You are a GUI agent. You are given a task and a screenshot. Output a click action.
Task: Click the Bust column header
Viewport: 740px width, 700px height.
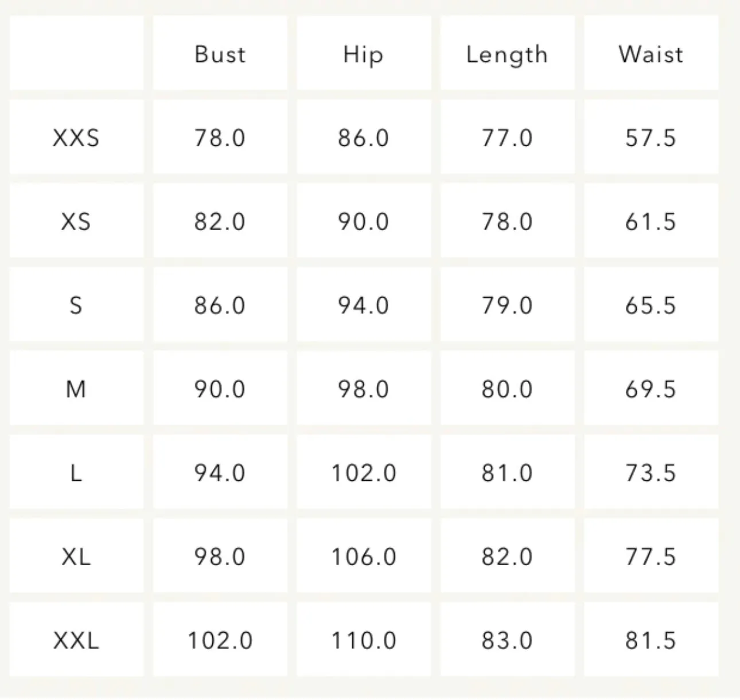[220, 54]
